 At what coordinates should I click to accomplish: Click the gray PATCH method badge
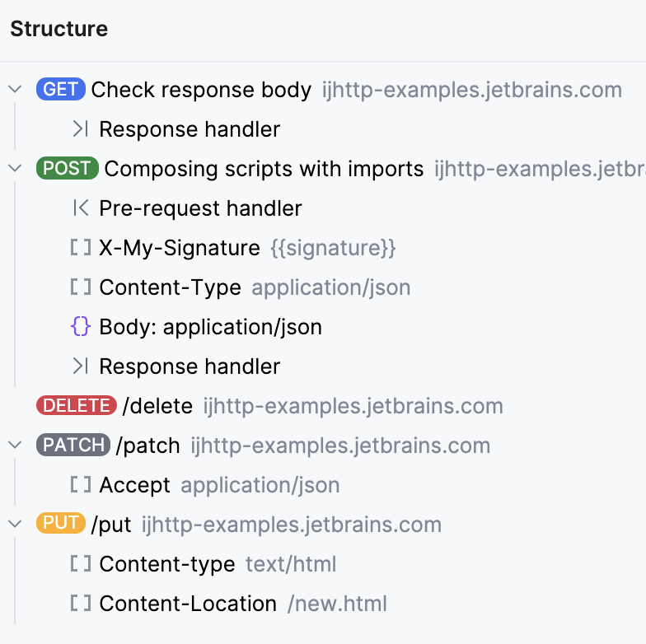[x=73, y=446]
